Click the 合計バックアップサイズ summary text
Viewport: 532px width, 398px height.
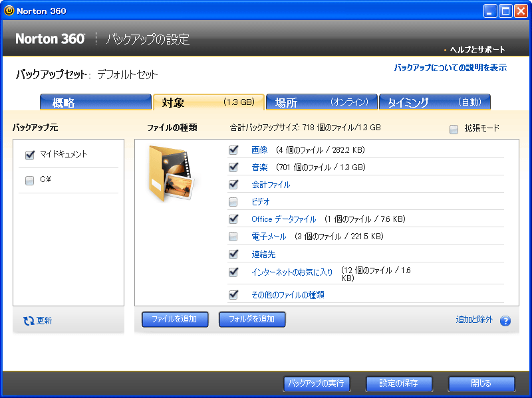[305, 128]
